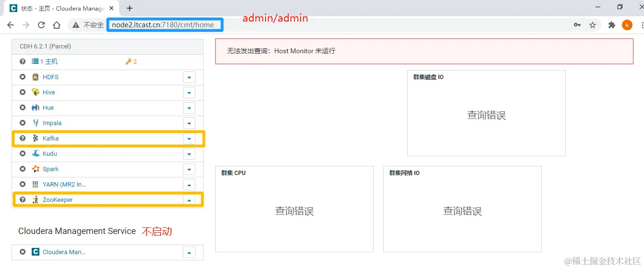Click the 群集网络 IO chart title
The width and height of the screenshot is (644, 269).
click(x=404, y=173)
